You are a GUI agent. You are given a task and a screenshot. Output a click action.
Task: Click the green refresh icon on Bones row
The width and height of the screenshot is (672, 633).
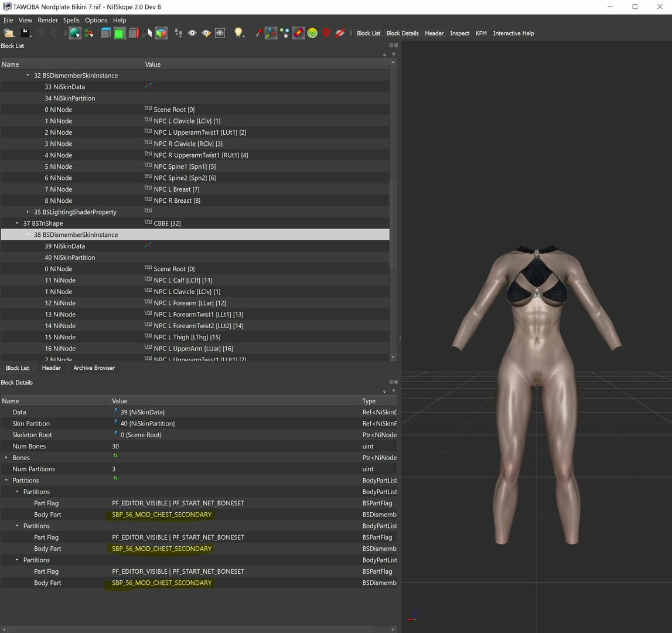[x=115, y=456]
